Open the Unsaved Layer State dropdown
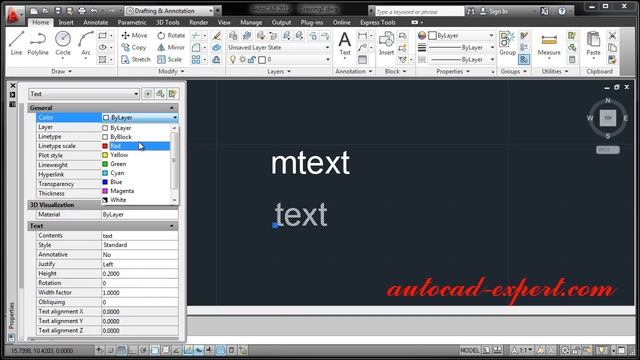The height and width of the screenshot is (360, 640). coord(279,47)
